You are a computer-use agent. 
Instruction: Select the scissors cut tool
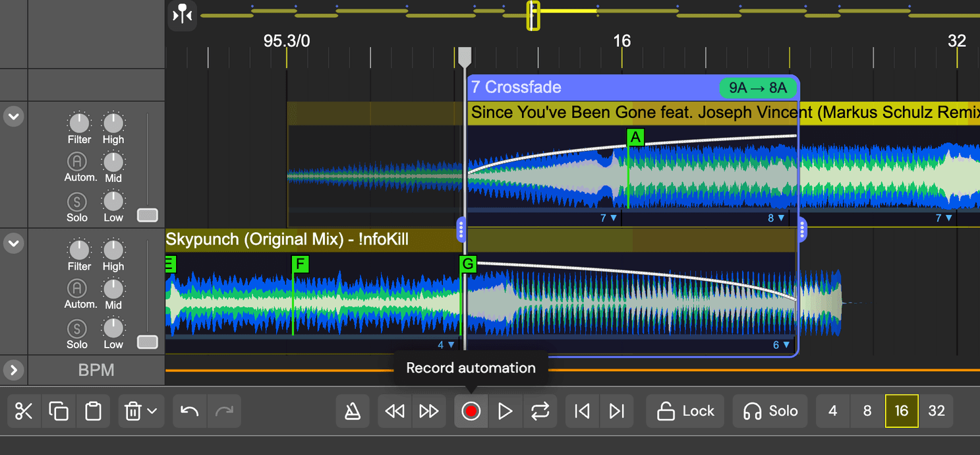24,411
